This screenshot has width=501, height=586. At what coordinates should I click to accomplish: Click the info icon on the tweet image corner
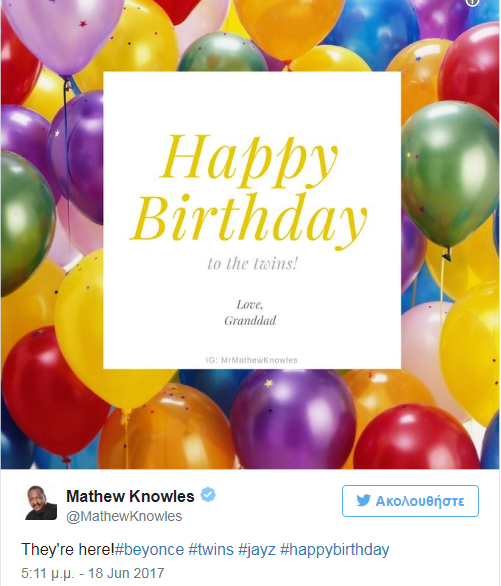click(473, 2)
